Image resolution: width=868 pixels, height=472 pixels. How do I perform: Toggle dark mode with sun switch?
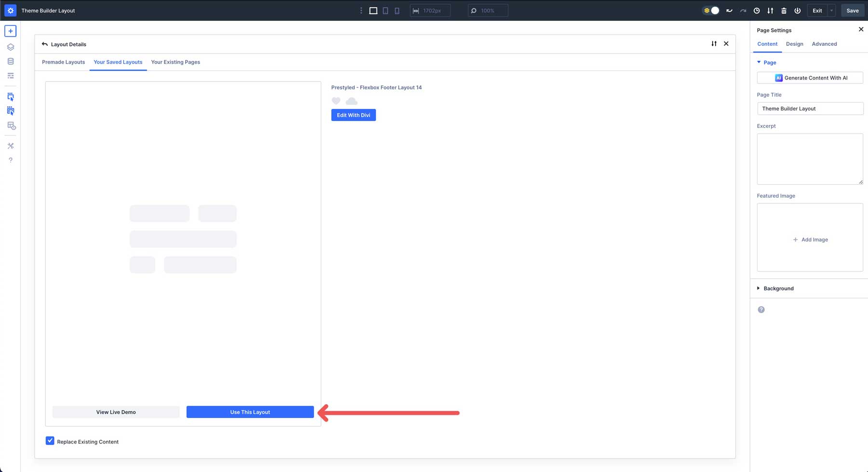[x=711, y=10]
